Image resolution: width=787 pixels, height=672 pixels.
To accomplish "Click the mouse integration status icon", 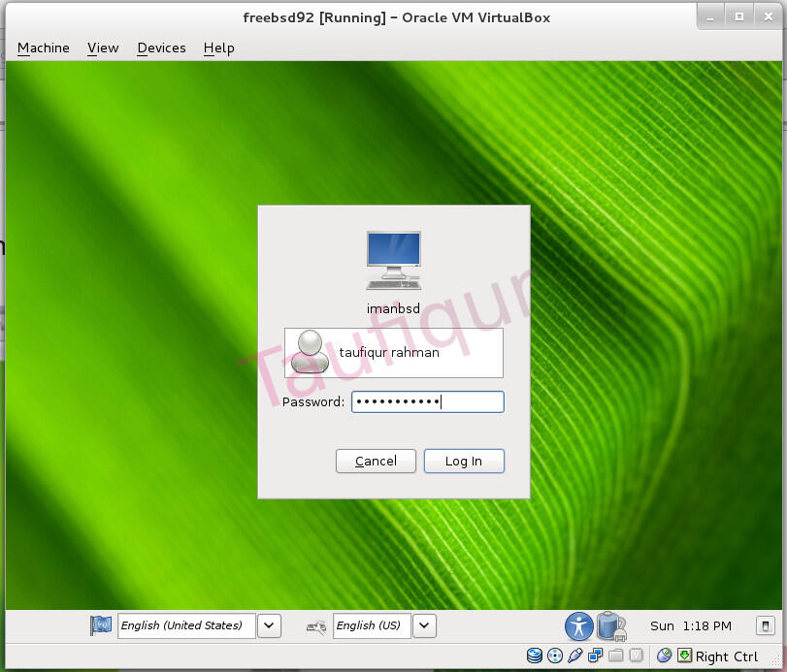I will (x=664, y=655).
